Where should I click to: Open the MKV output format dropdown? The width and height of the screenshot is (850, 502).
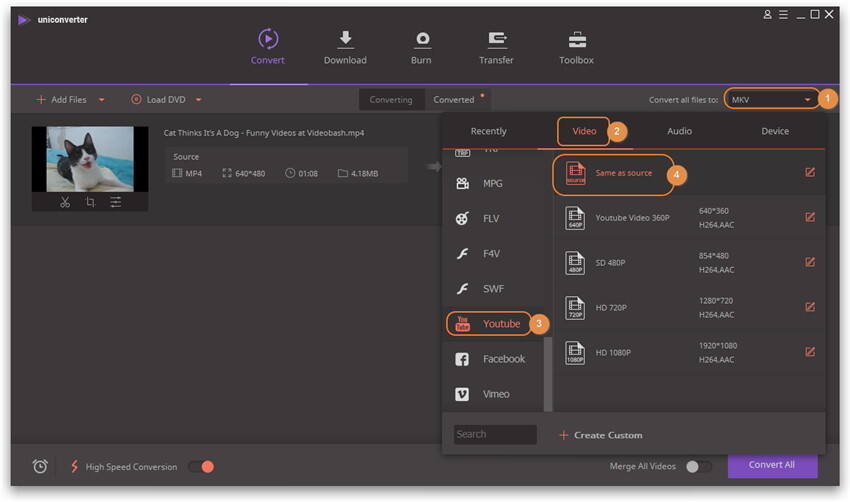(771, 100)
